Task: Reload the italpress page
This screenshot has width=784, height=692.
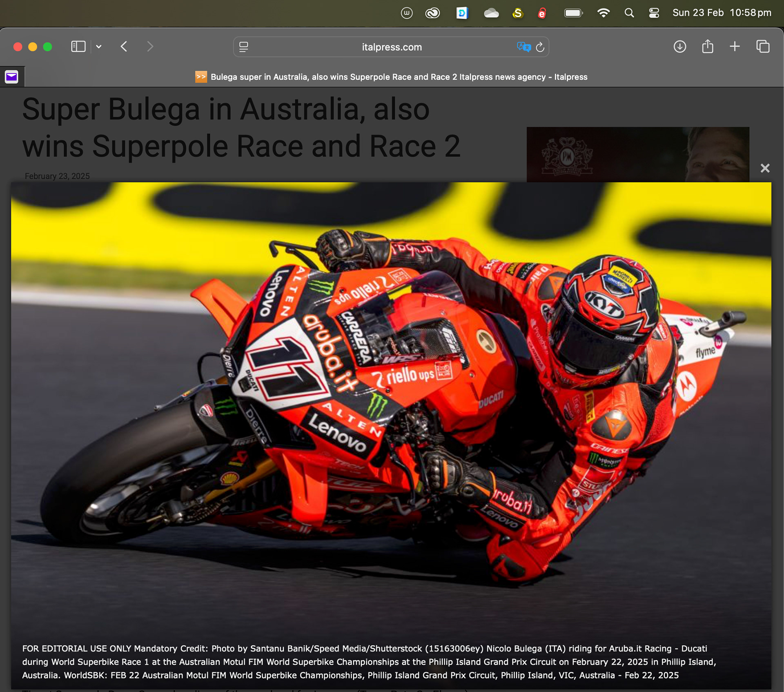Action: pyautogui.click(x=540, y=47)
